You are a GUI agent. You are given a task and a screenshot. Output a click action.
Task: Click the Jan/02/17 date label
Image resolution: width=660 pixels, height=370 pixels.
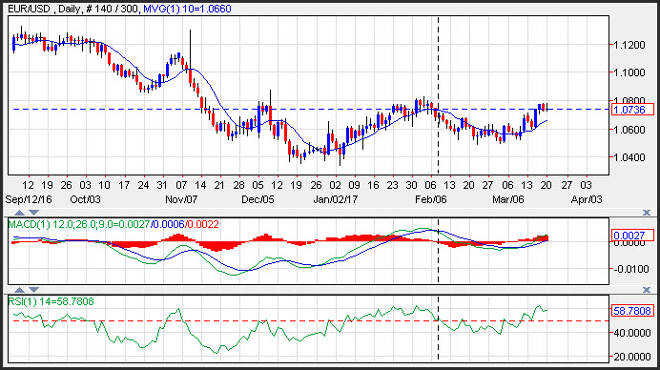tap(335, 199)
